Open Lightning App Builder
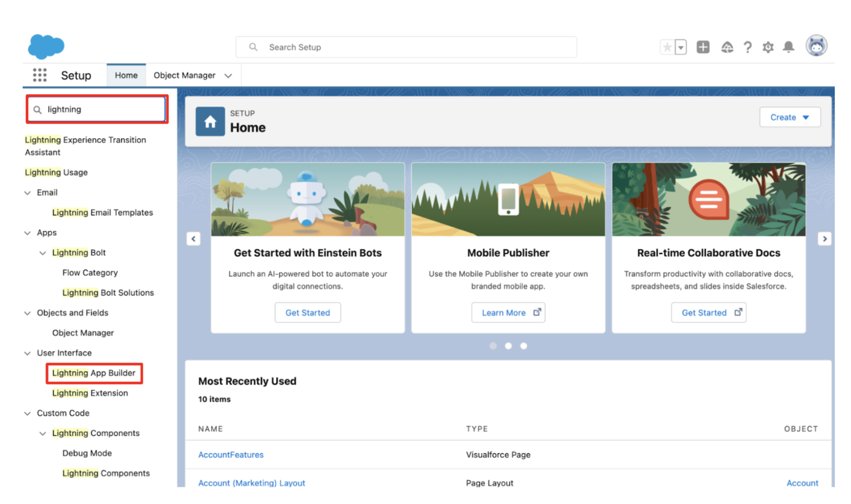This screenshot has width=851, height=504. 94,373
